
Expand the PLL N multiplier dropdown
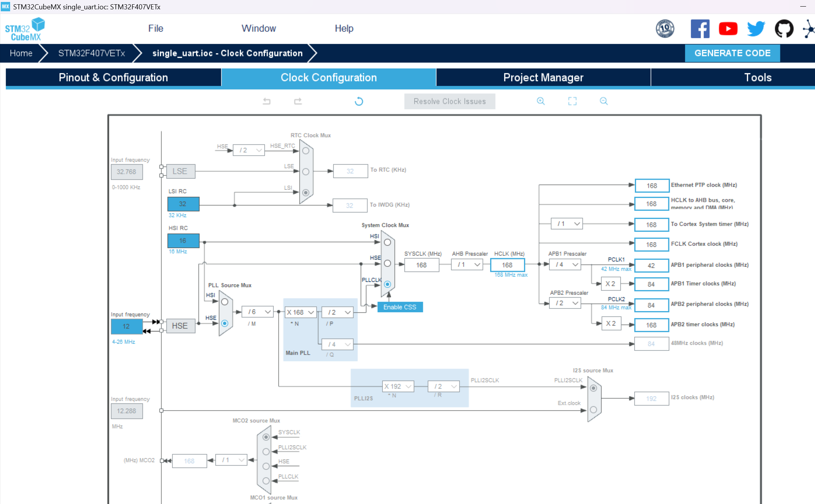[x=300, y=312]
